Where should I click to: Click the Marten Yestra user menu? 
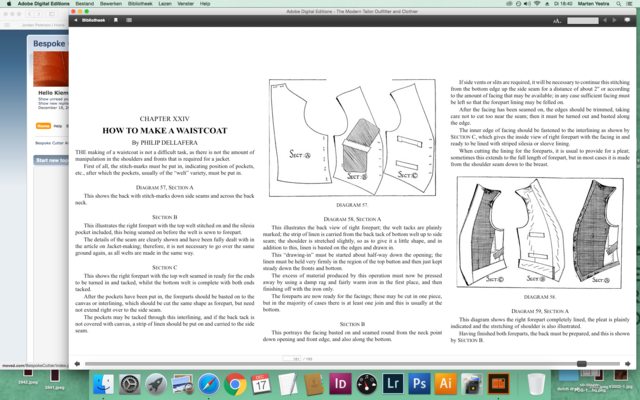593,4
